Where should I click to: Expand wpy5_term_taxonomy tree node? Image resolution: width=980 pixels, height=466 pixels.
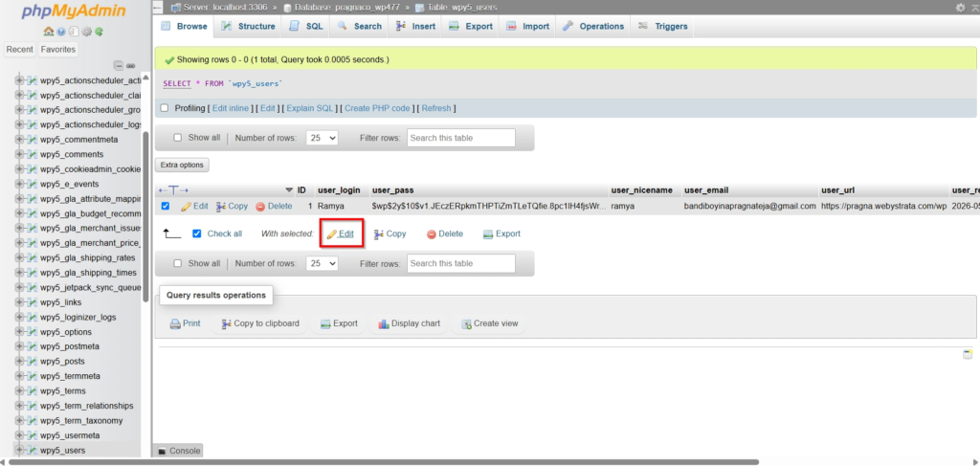(19, 420)
